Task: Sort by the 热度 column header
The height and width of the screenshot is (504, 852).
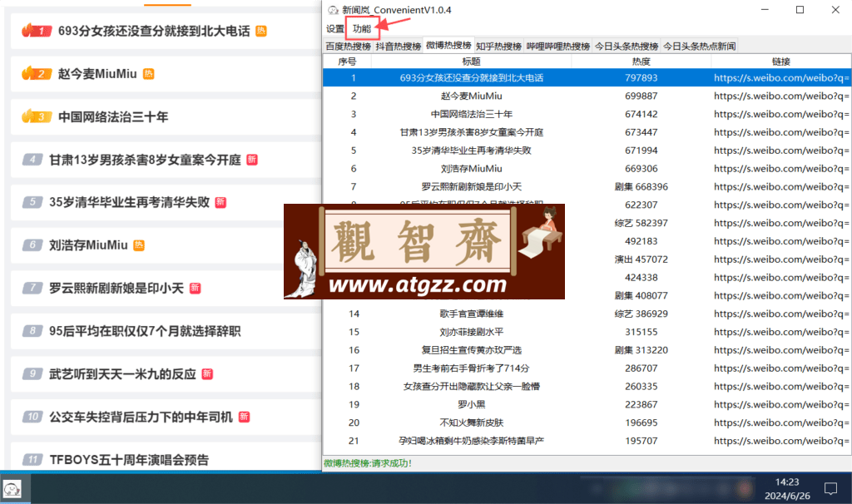Action: 641,62
